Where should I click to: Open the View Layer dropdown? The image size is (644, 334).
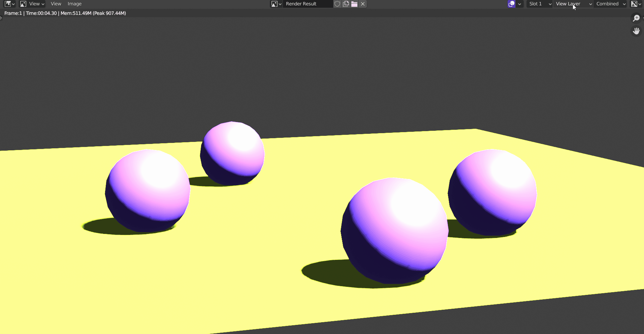coord(573,4)
